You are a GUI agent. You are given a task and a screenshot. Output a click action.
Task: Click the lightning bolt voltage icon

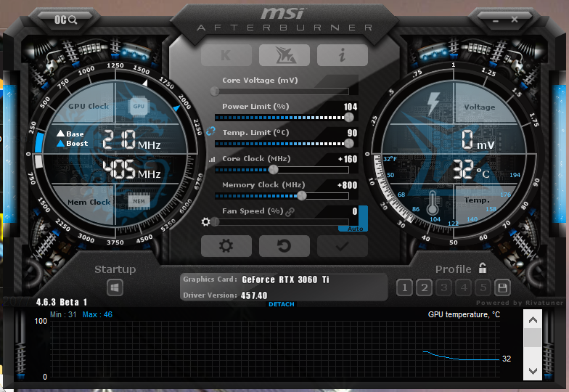(434, 103)
